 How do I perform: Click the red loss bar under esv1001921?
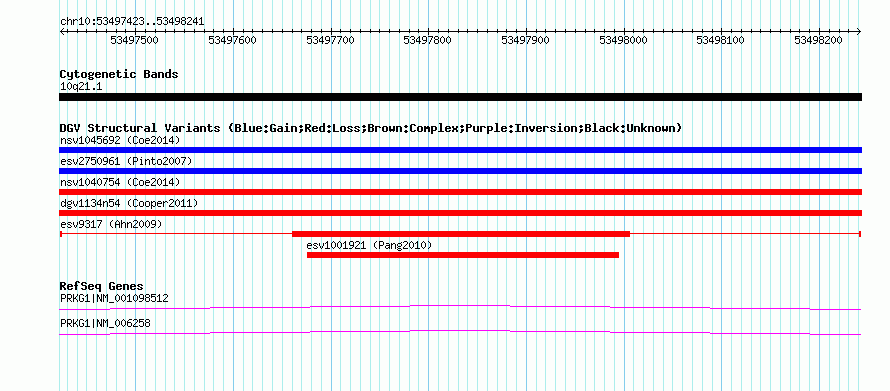pyautogui.click(x=463, y=255)
